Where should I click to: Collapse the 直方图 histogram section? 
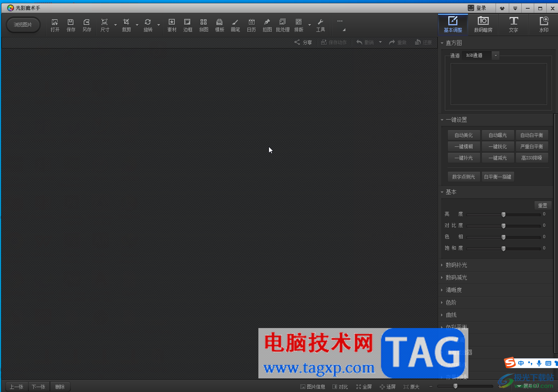(x=442, y=43)
